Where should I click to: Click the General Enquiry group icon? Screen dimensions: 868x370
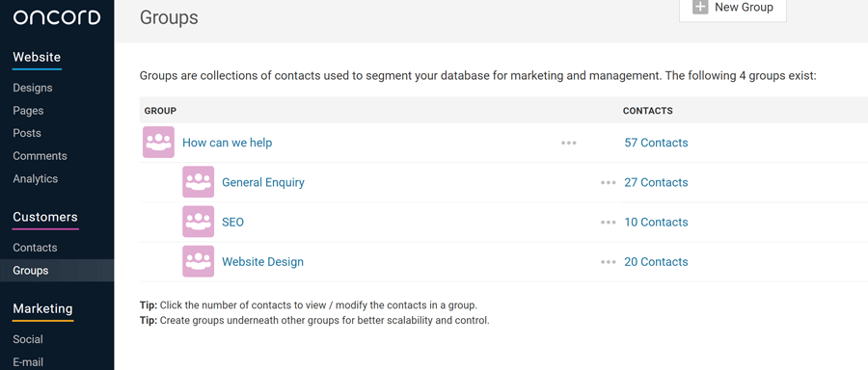(198, 182)
